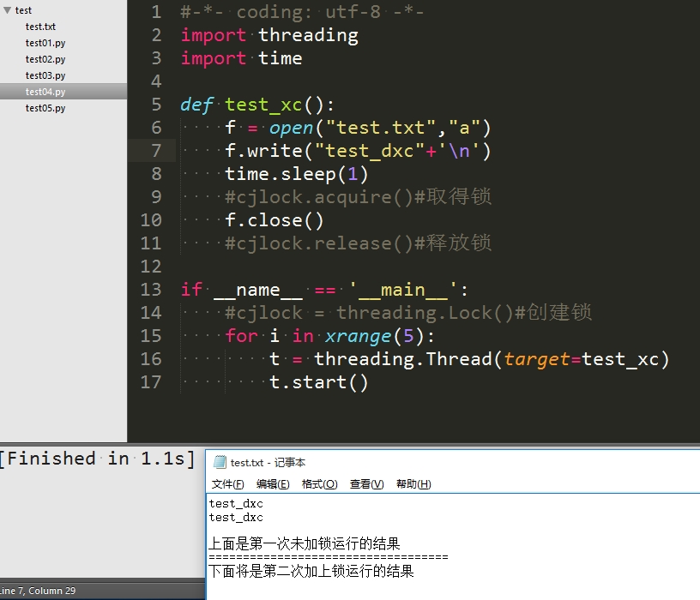Open the 查看(V) menu in Notepad

(366, 483)
